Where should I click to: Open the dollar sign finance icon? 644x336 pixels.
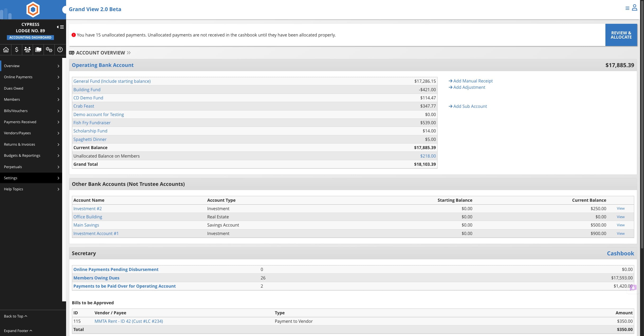tap(17, 49)
